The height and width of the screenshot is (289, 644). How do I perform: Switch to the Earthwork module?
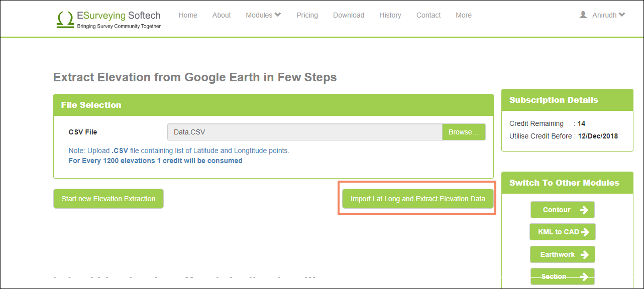(x=563, y=254)
